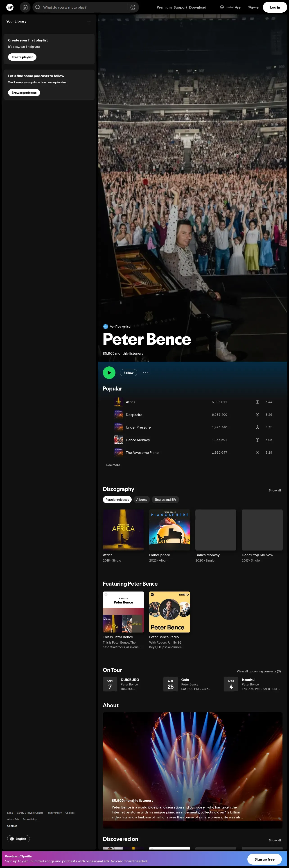Click About Ads footer link
Viewport: 289px width, 868px height.
click(13, 819)
